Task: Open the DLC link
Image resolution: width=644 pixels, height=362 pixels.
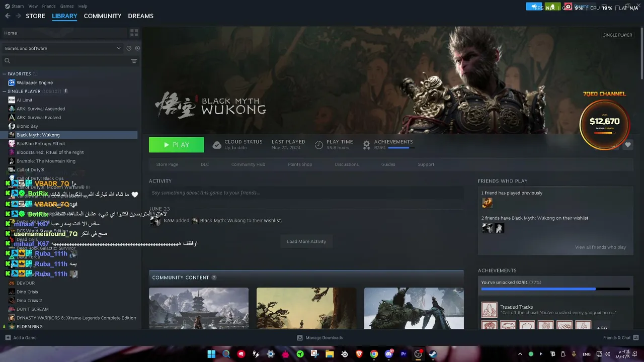Action: pyautogui.click(x=205, y=164)
